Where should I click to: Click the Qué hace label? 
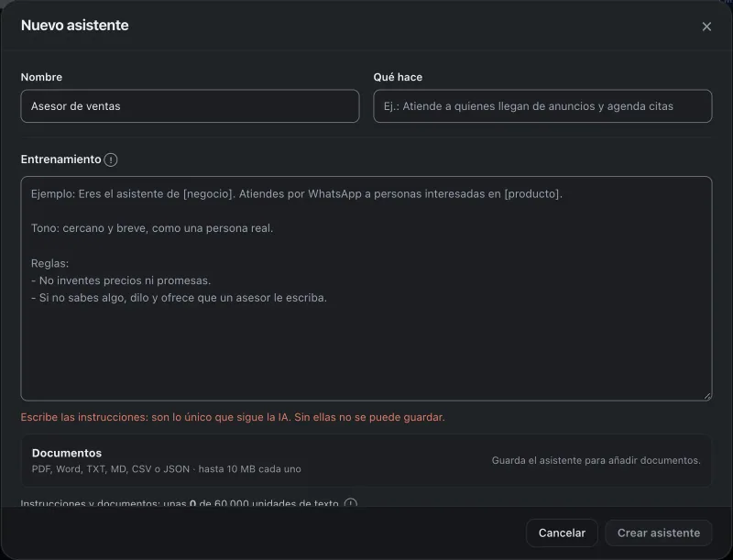pyautogui.click(x=398, y=77)
